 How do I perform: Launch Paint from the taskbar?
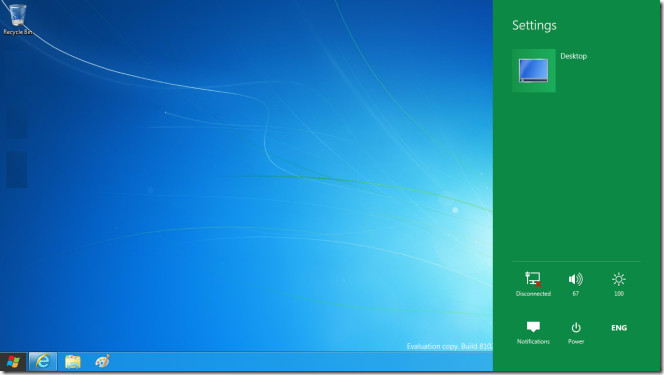point(102,362)
